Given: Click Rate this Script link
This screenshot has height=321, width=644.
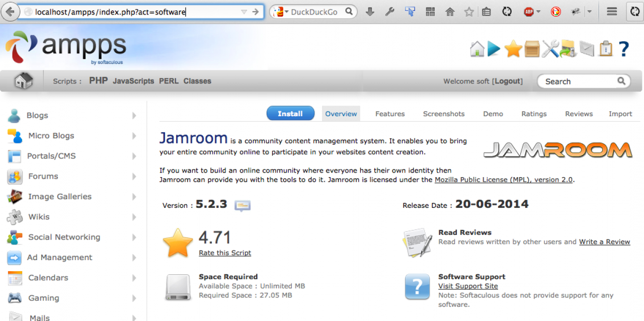Looking at the screenshot, I should (225, 253).
